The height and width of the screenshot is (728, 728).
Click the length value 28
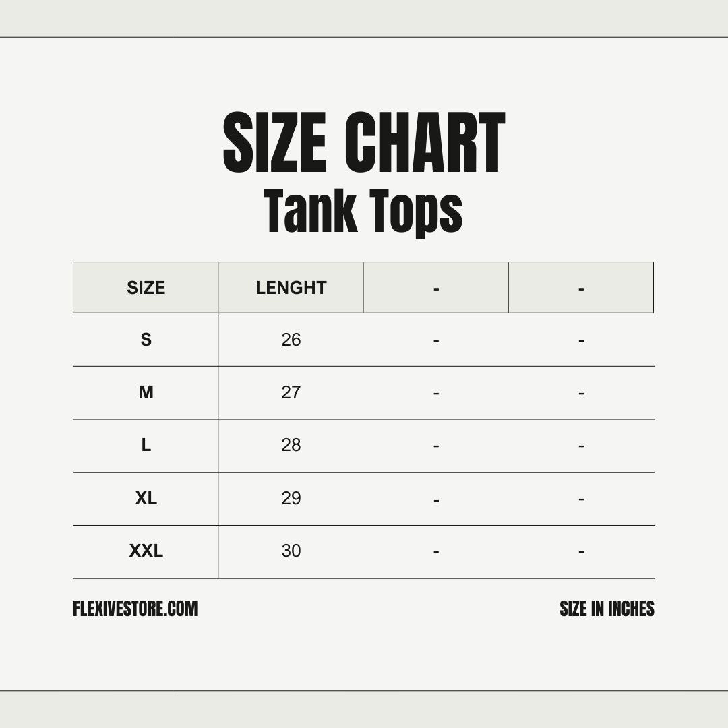291,445
